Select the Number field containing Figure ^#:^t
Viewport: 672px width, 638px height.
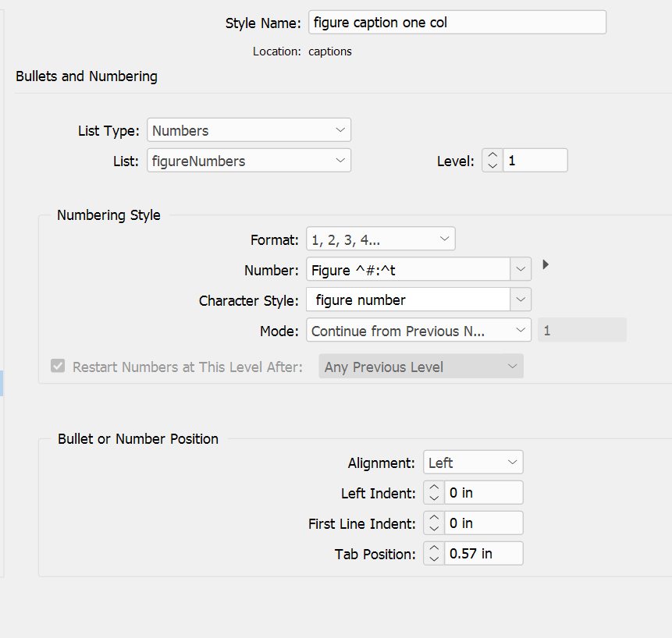click(x=410, y=268)
